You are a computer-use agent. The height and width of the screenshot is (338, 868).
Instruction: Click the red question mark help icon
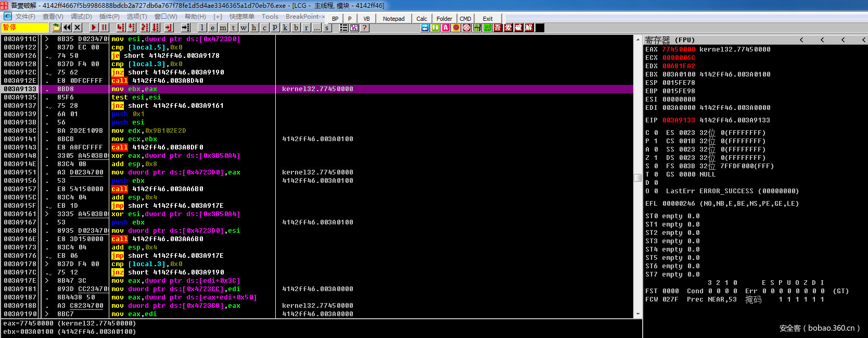click(365, 28)
